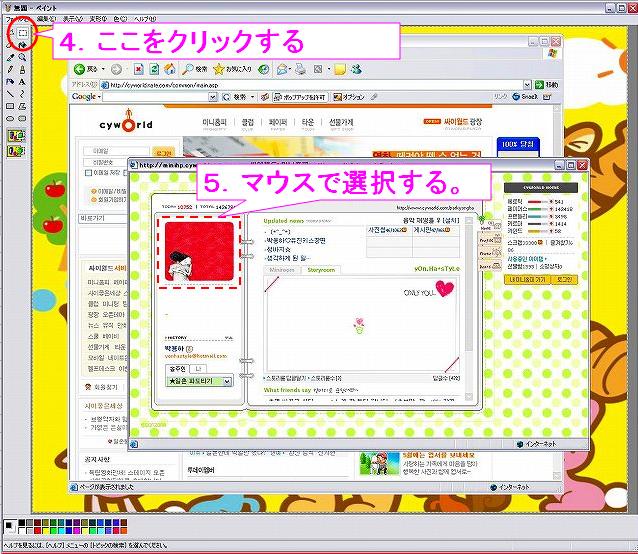Pick the purple color swatch
The width and height of the screenshot is (638, 554).
pos(76,522)
